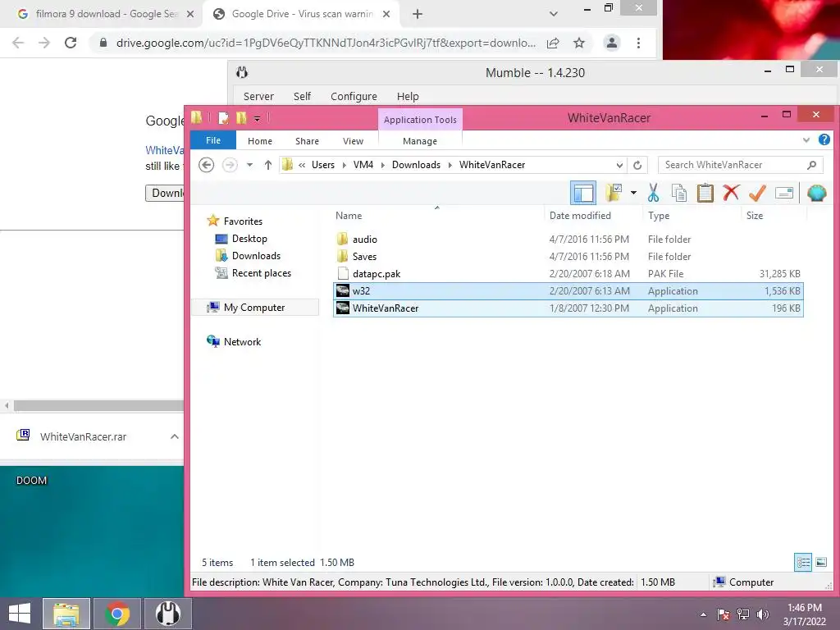
Task: Click the Chrome reload button
Action: pos(71,43)
